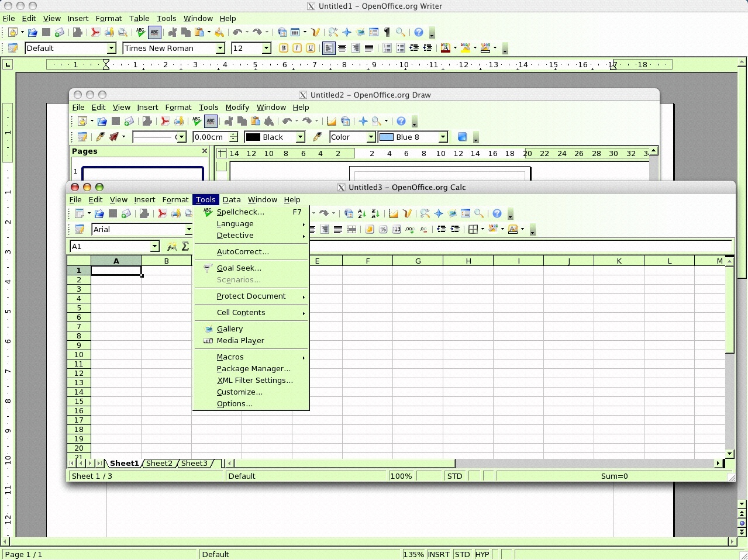
Task: Expand Detective submenu in Tools menu
Action: (251, 236)
